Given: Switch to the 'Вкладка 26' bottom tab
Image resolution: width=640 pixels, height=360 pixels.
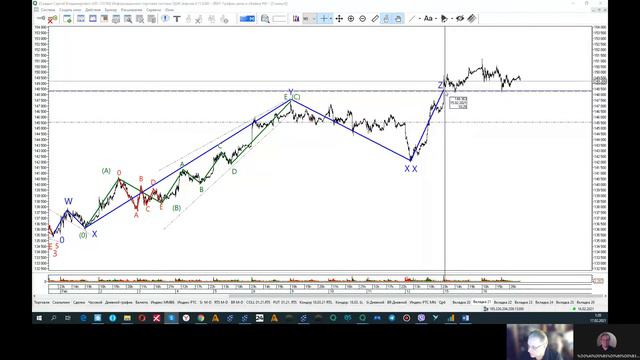Looking at the screenshot, I should pyautogui.click(x=586, y=302).
